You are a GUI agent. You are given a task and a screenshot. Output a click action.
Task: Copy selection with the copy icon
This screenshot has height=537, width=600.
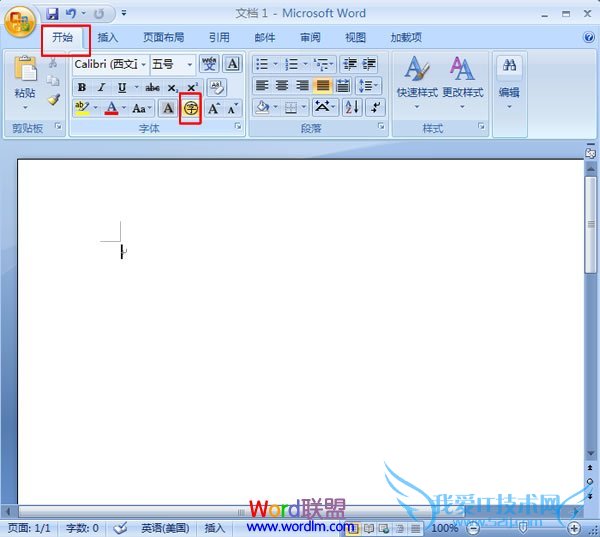coord(53,80)
